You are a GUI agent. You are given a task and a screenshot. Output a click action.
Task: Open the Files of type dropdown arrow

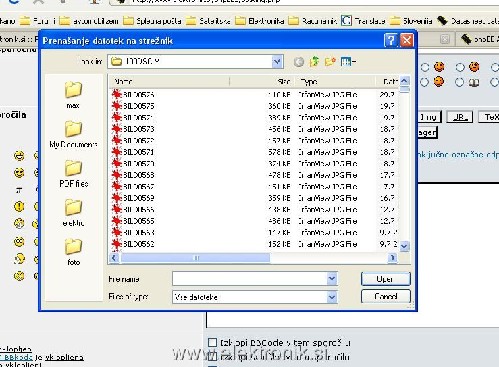[x=332, y=297]
